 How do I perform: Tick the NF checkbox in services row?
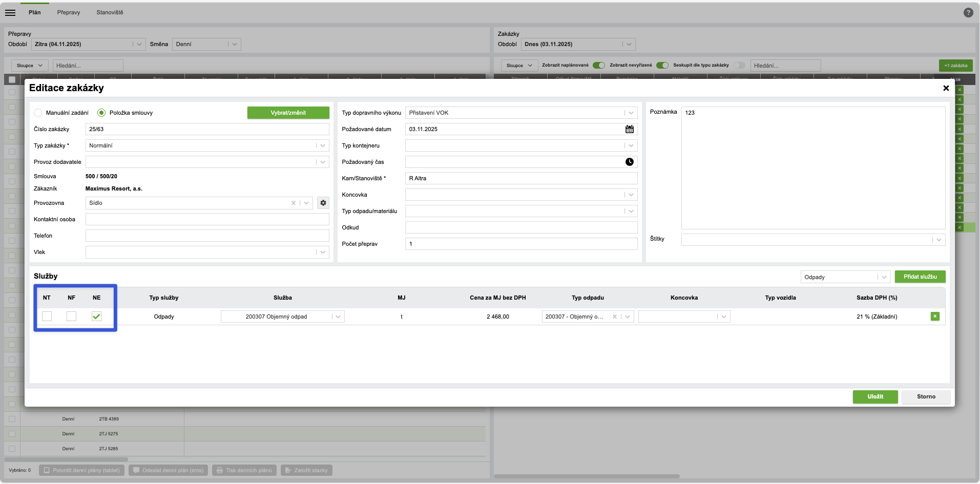(72, 317)
